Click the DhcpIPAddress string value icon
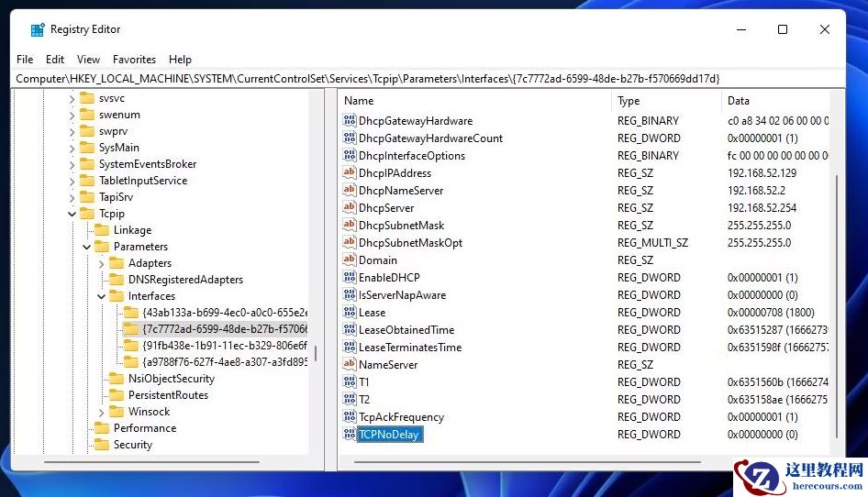Screen dimensions: 868x497 (350, 172)
